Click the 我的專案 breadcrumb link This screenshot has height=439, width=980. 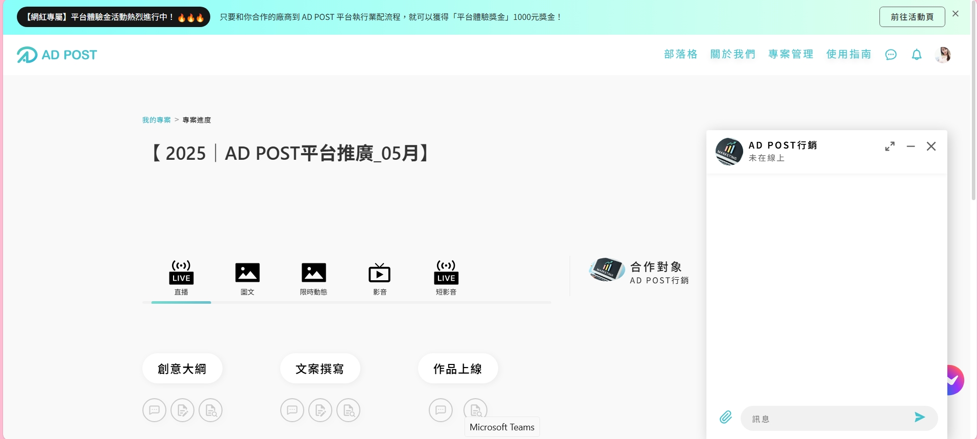pos(156,120)
